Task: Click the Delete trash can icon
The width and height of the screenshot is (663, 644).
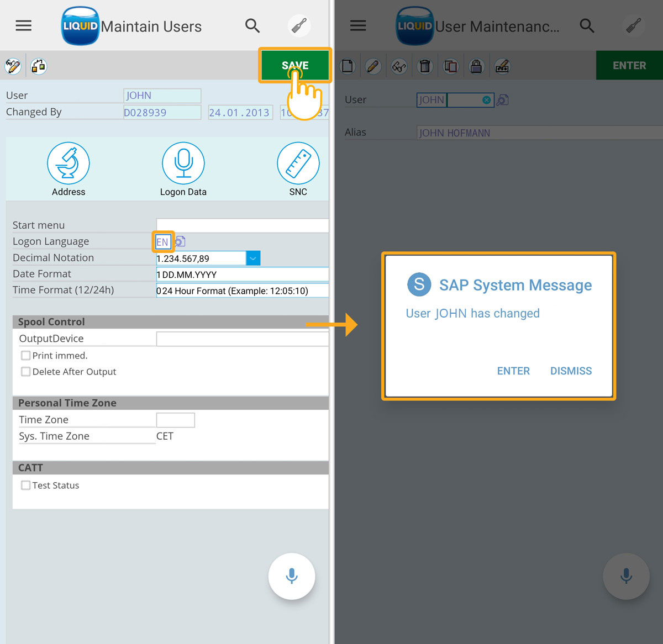Action: coord(425,66)
